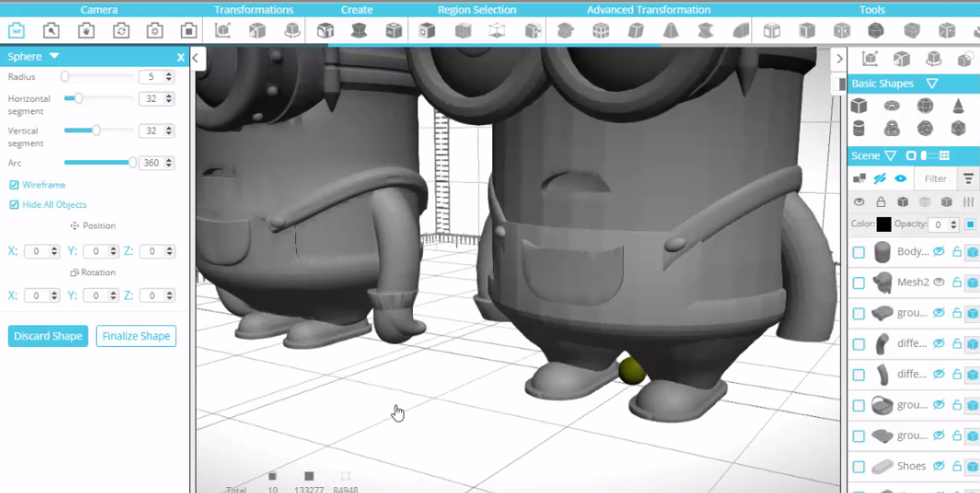Screen dimensions: 980x493
Task: Check the Body object checkbox
Action: pos(859,252)
